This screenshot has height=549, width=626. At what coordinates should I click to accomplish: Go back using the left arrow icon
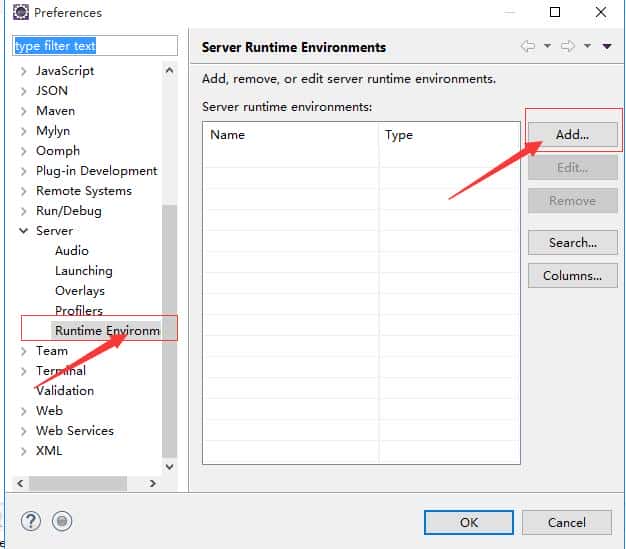(528, 46)
